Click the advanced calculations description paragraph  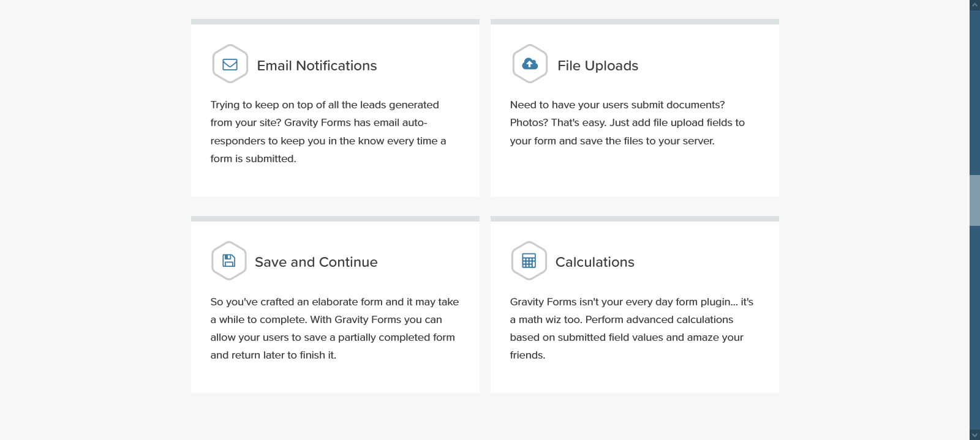(631, 328)
